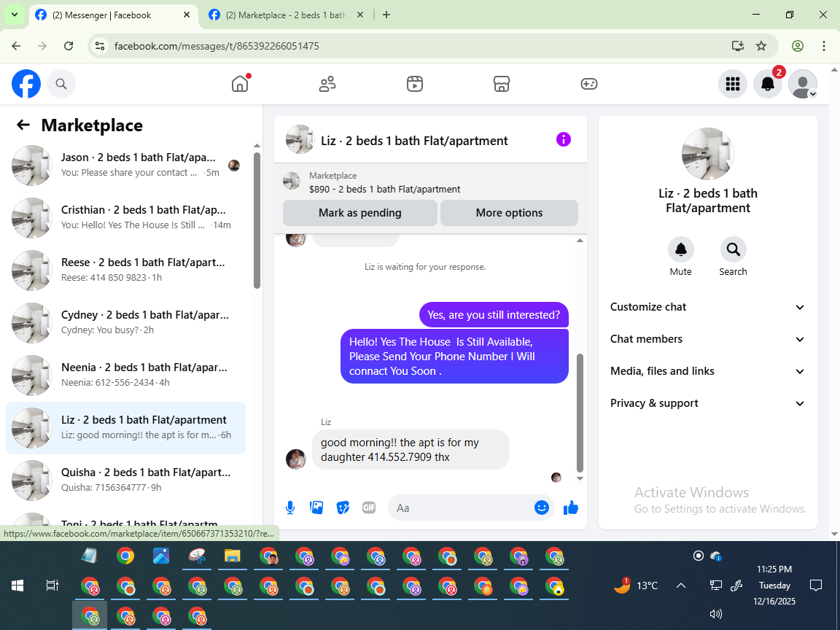The image size is (840, 630).
Task: Switch to the Marketplace - 2 beds tab
Action: click(286, 15)
